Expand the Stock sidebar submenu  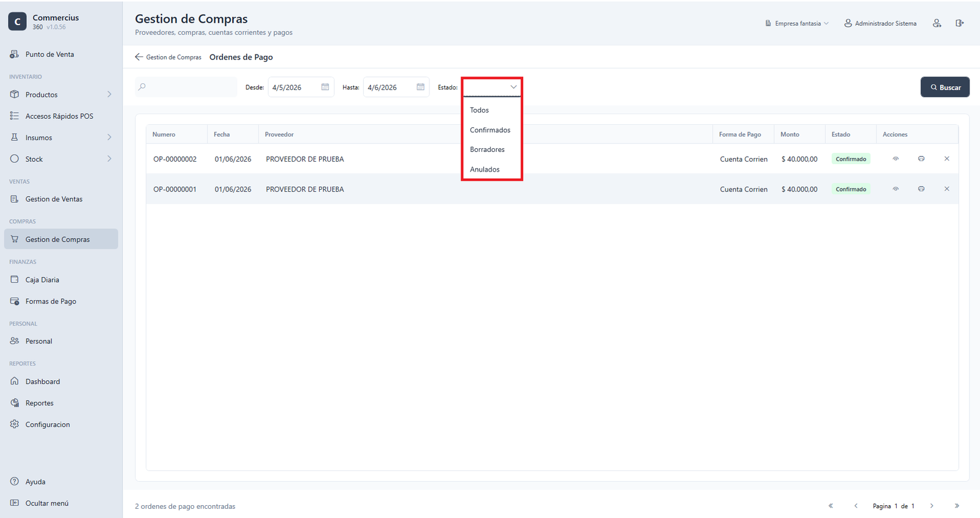(110, 159)
